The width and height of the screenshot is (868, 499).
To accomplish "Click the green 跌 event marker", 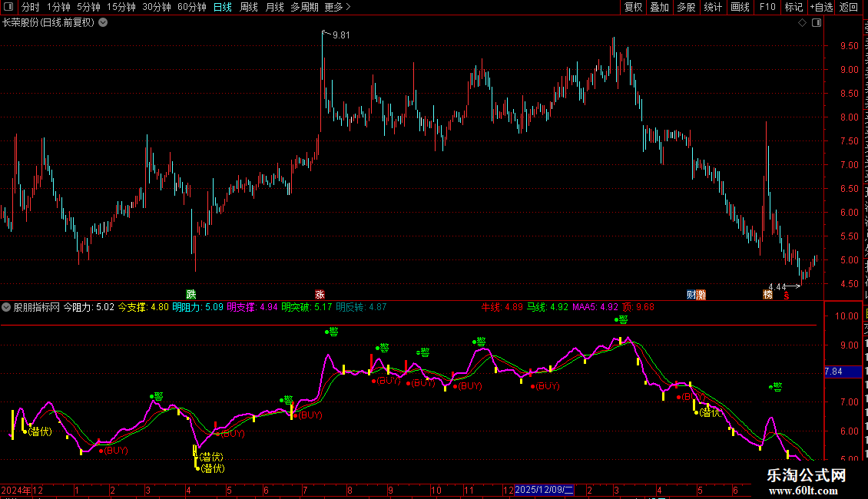I will 191,294.
